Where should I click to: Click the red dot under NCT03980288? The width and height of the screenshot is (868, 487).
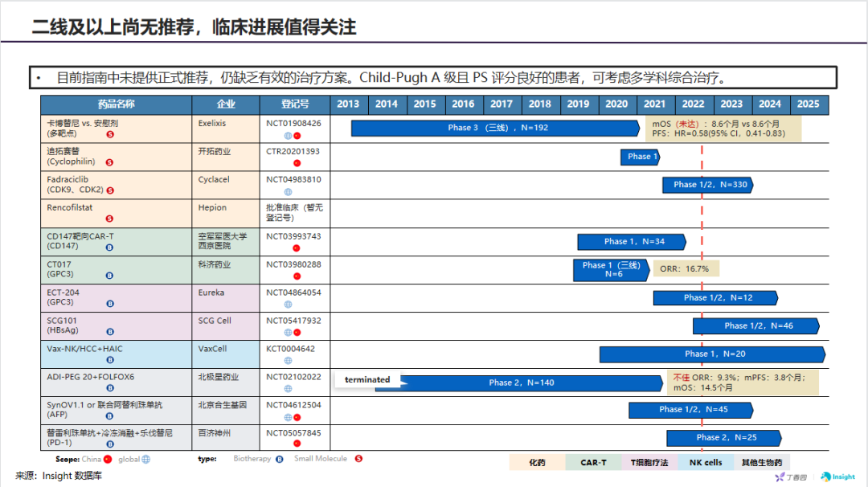[x=297, y=276]
